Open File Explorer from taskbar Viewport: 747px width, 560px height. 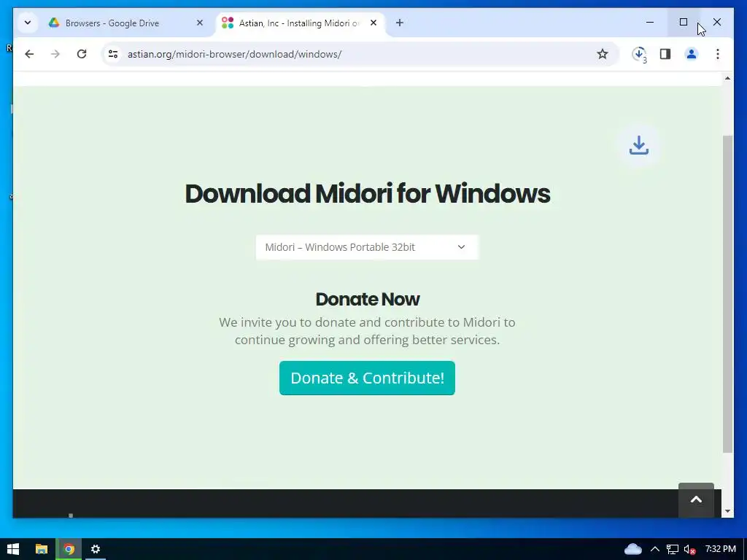(42, 549)
